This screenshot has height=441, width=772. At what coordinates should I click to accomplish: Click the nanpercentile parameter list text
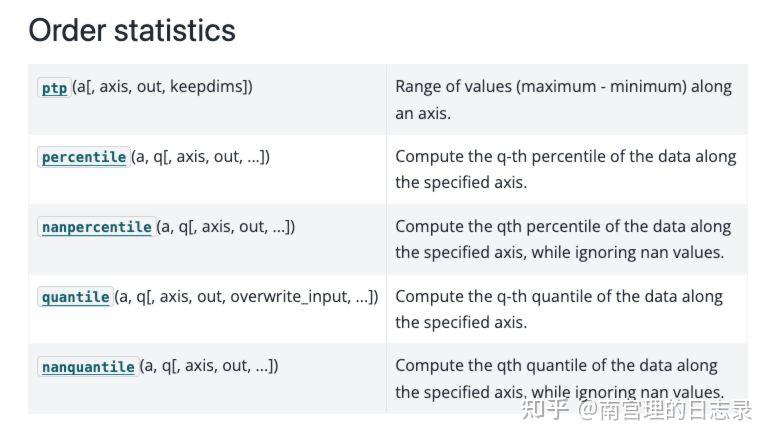coord(225,227)
